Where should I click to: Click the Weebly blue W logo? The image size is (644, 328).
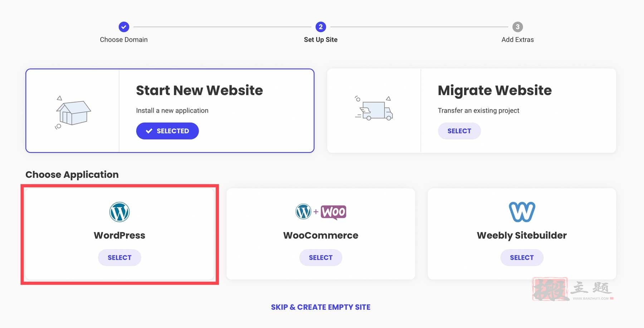click(522, 212)
